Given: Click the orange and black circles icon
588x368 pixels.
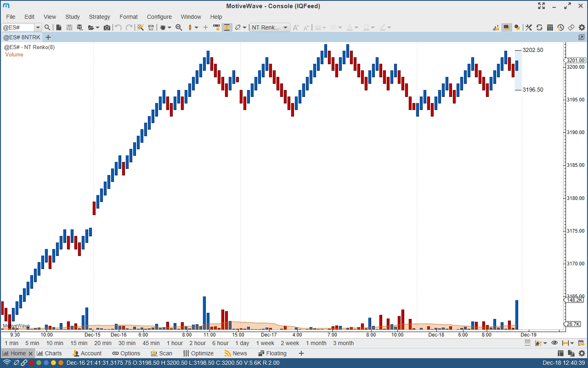Looking at the screenshot, I should tap(517, 27).
